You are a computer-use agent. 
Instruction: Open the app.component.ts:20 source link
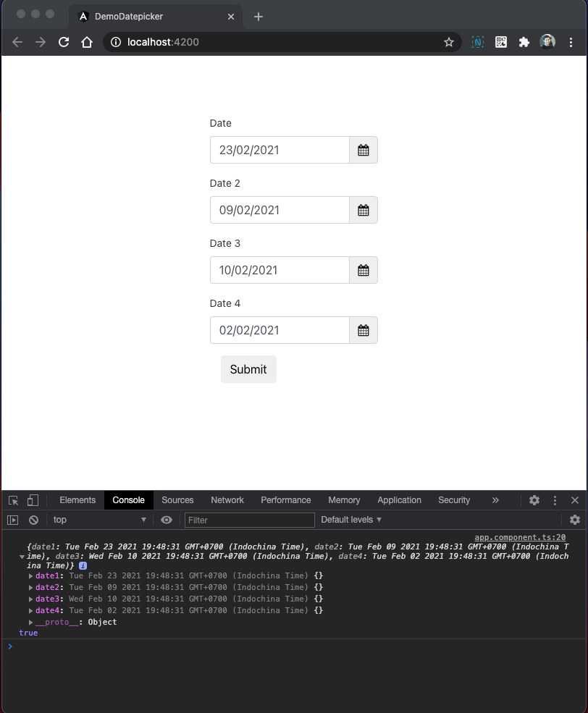point(520,538)
